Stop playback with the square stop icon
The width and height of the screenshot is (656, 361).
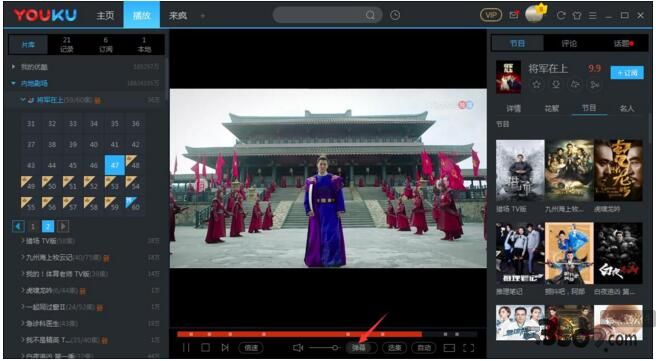click(x=205, y=348)
